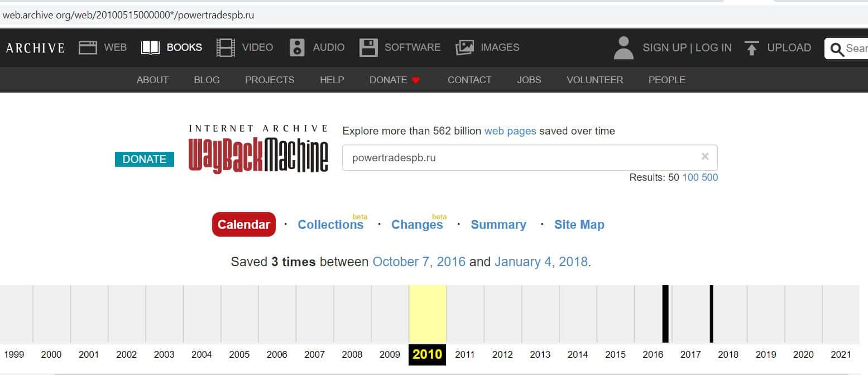Follow the 'web pages' link

510,131
